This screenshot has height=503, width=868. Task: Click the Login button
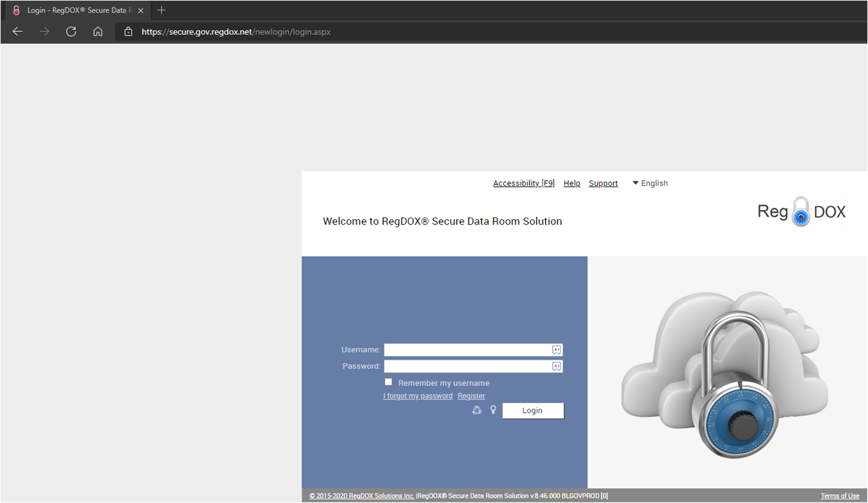[533, 411]
